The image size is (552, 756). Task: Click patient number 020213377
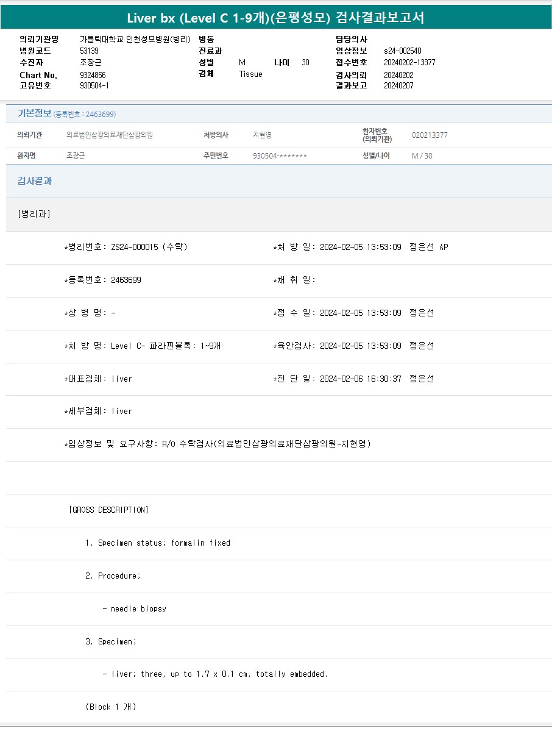pyautogui.click(x=430, y=135)
